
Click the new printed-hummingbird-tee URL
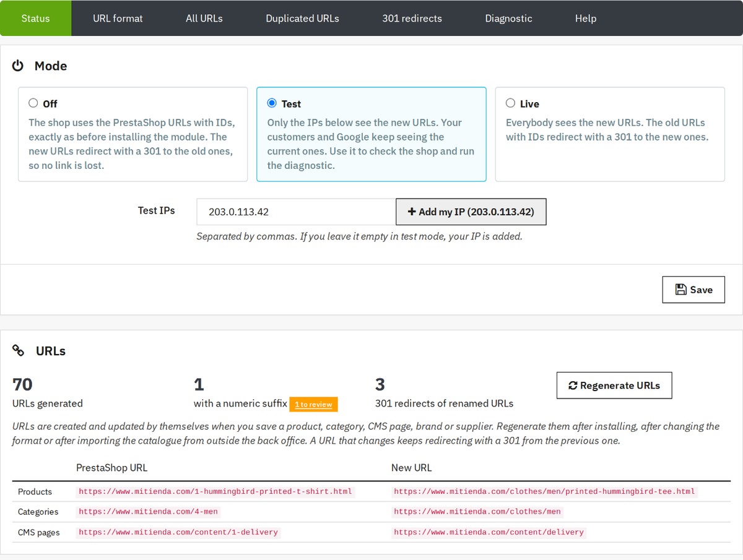(x=544, y=491)
